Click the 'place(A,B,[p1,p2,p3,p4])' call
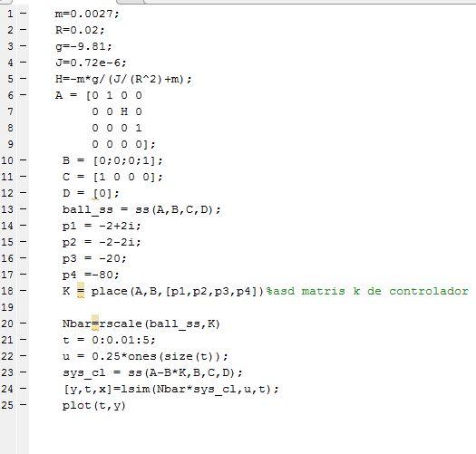Viewport: 476px width, 454px height. tap(178, 291)
